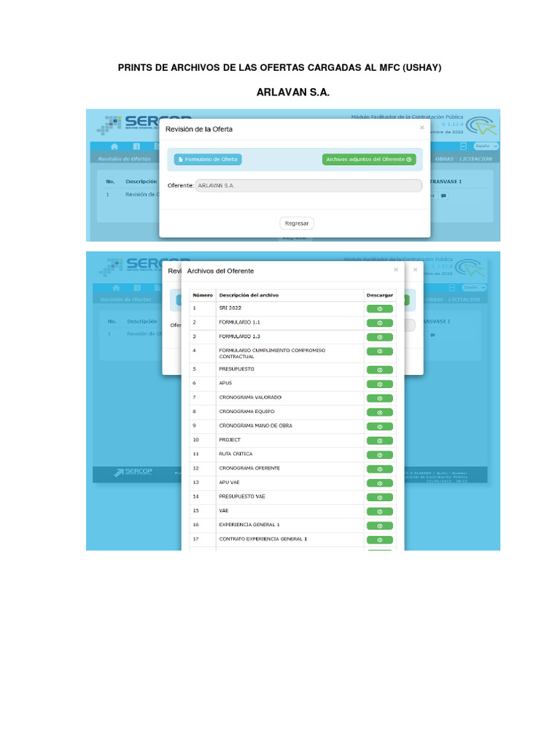Download CONTRATO EXPERIENCIA GENERAL 1 file
The image size is (560, 747).
coord(379,541)
